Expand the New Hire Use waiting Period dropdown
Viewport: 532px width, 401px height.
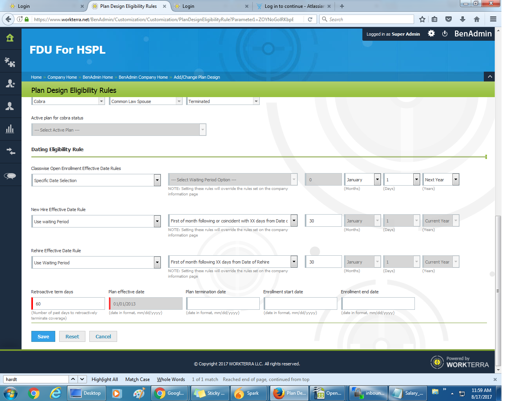[96, 221]
